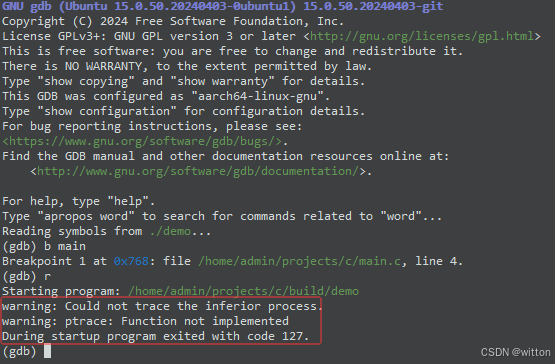Click "Find the GDB manual" line
The image size is (555, 364).
(x=225, y=157)
